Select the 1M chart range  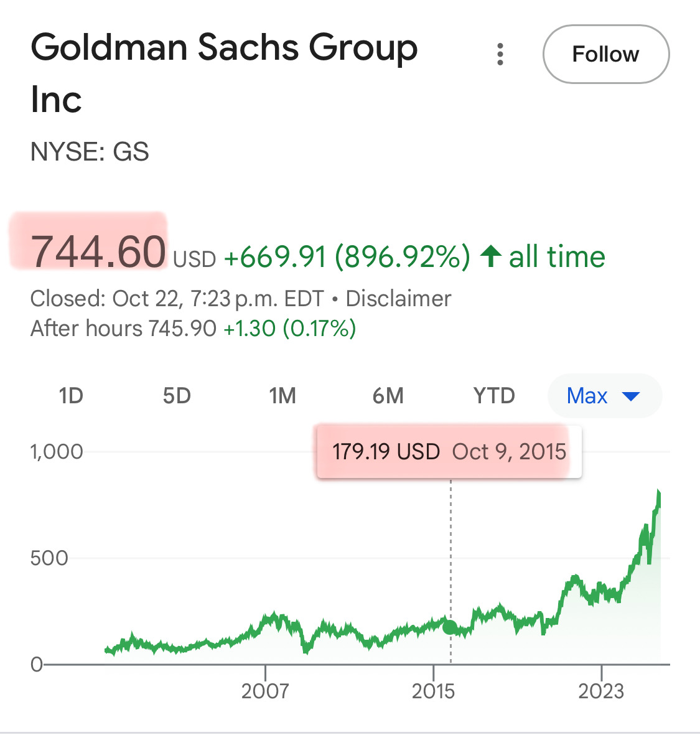pos(282,396)
